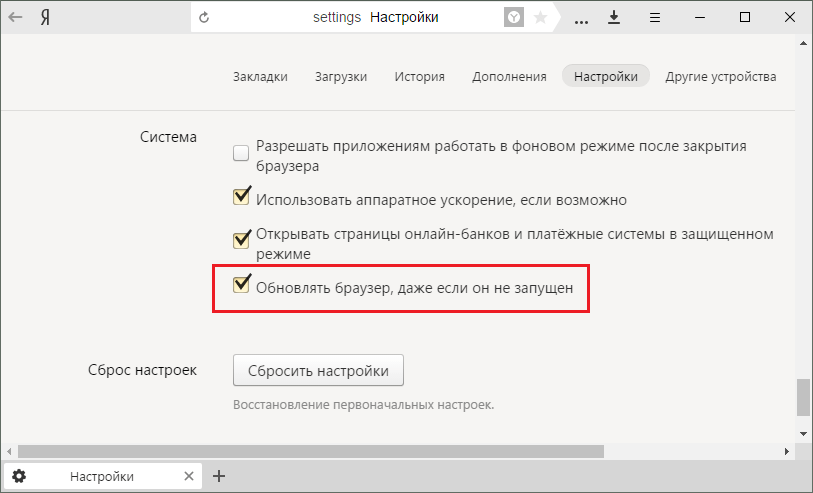This screenshot has height=493, width=813.
Task: Select the Дополнения tab
Action: click(509, 77)
